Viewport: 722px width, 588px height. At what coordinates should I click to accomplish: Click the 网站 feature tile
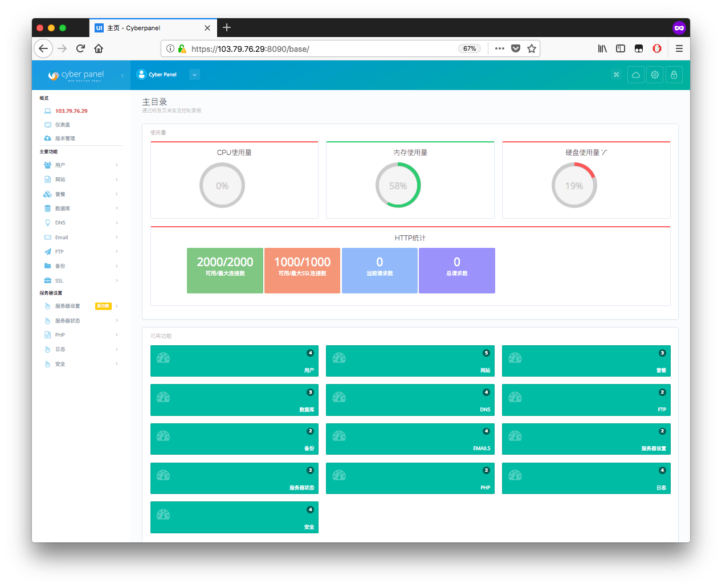(x=410, y=361)
